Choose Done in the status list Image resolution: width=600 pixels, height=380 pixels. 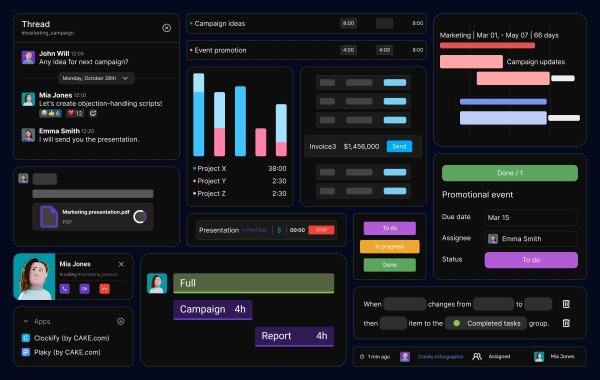(x=390, y=265)
